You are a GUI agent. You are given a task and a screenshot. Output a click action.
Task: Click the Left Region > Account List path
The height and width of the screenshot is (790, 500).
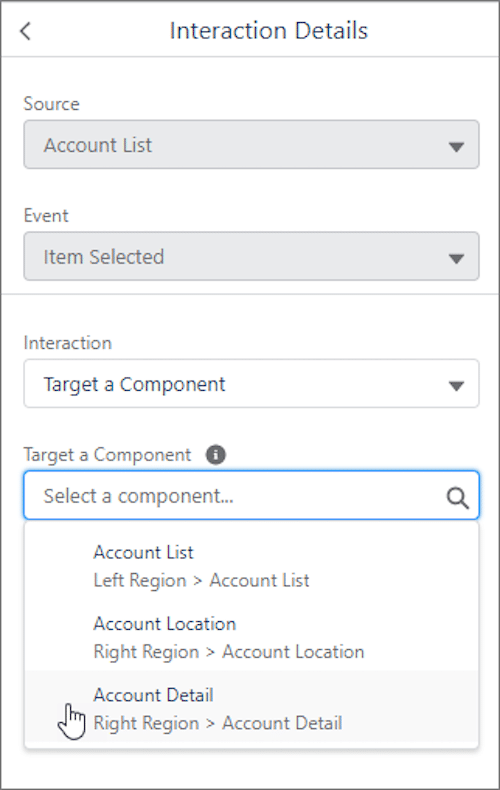point(201,580)
